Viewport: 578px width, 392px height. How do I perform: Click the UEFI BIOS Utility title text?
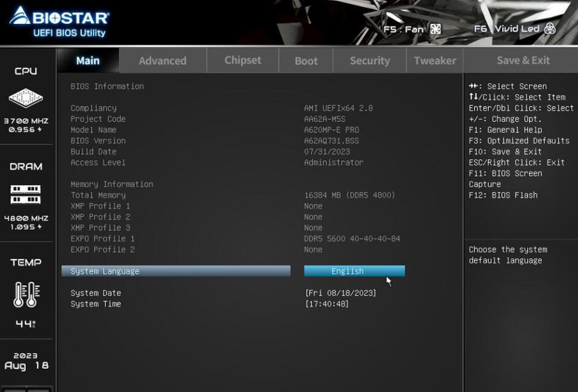click(69, 33)
